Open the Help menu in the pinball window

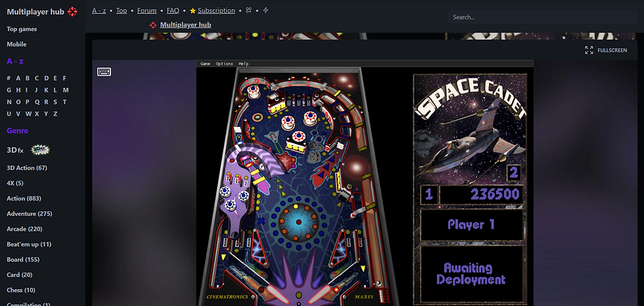[x=244, y=64]
